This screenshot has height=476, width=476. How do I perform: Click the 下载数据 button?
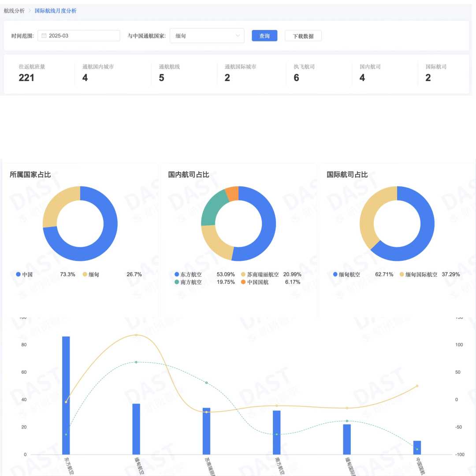303,36
